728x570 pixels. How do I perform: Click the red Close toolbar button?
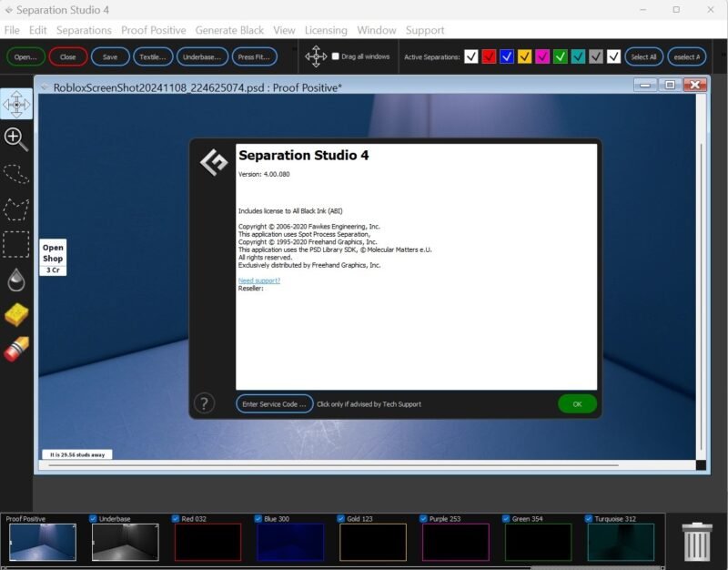(x=67, y=56)
